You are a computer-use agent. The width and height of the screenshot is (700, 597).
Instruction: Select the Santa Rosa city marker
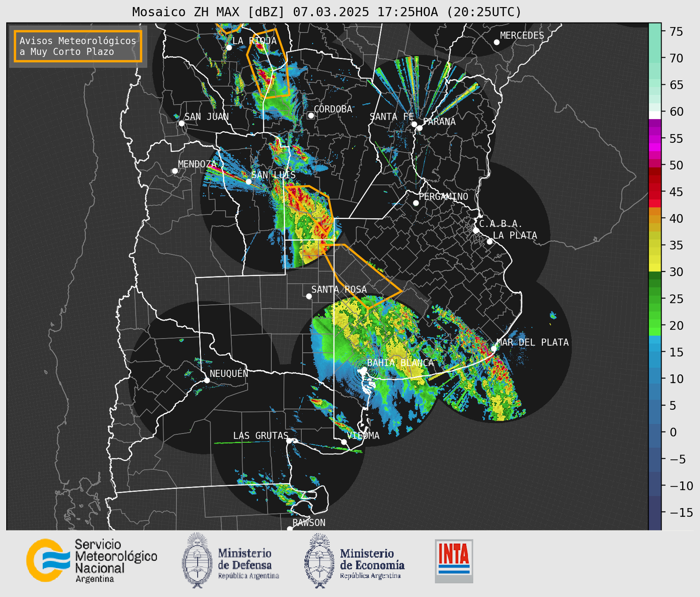309,296
